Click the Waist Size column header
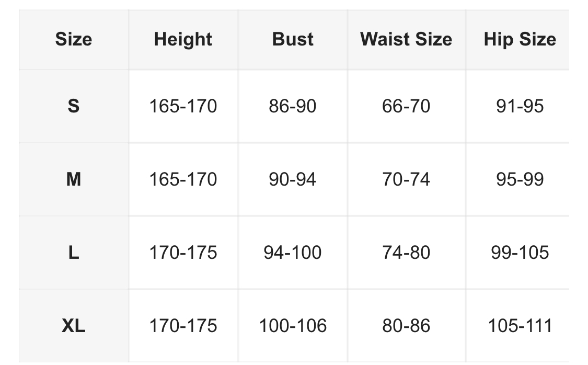Viewport: 588px width, 365px height. (406, 40)
